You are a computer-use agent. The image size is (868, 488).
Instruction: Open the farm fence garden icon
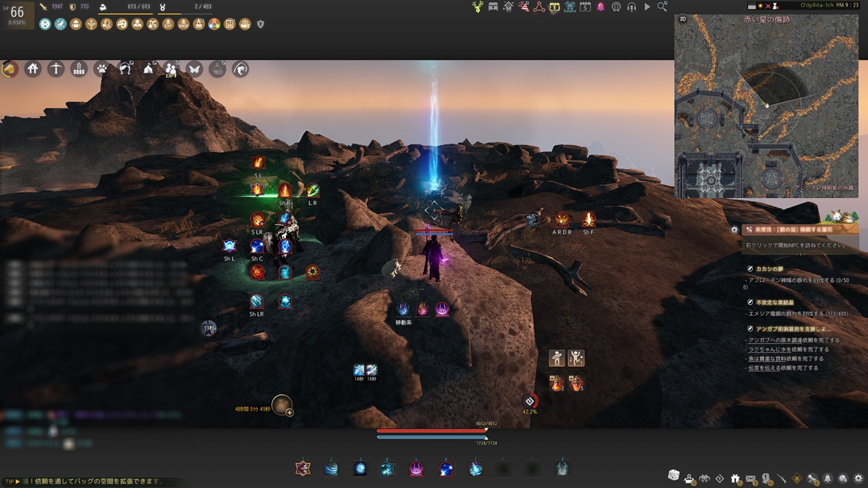click(79, 68)
